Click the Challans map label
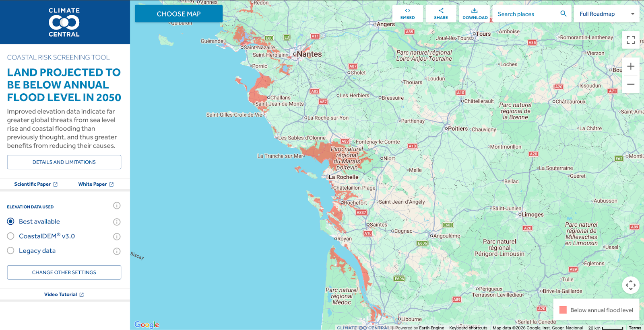This screenshot has height=330, width=644. (x=281, y=98)
